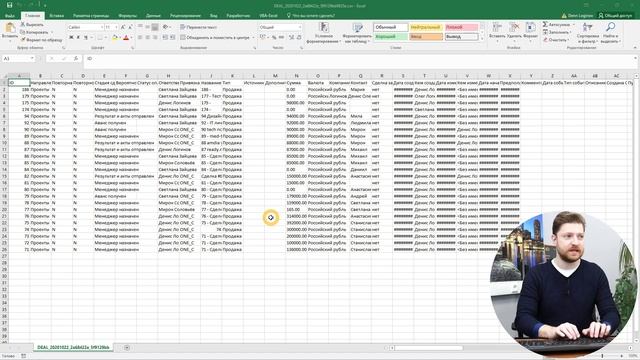The width and height of the screenshot is (640, 360).
Task: Apply the Хороший green cell style
Action: [x=391, y=37]
